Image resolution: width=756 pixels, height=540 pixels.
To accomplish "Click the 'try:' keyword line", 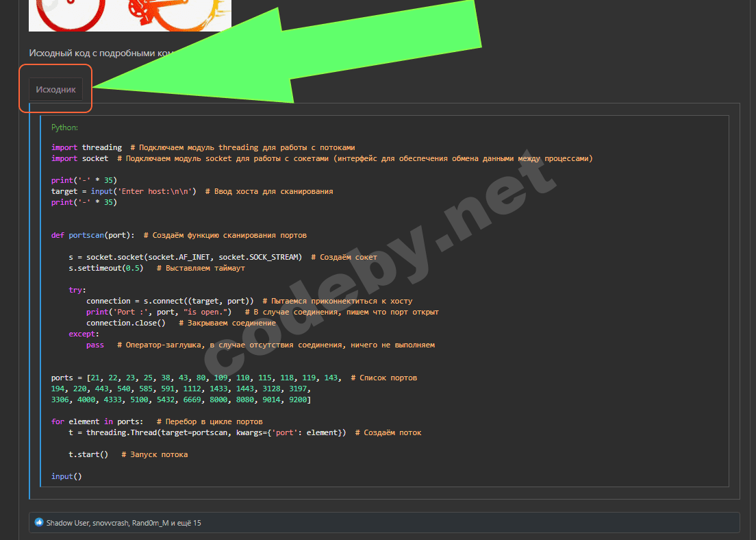I will pyautogui.click(x=77, y=290).
